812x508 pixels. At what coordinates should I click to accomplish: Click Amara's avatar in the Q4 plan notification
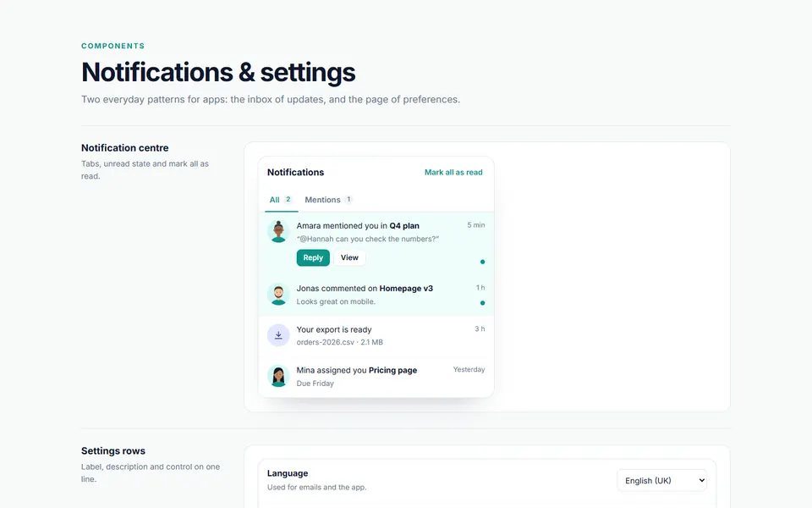(x=278, y=231)
